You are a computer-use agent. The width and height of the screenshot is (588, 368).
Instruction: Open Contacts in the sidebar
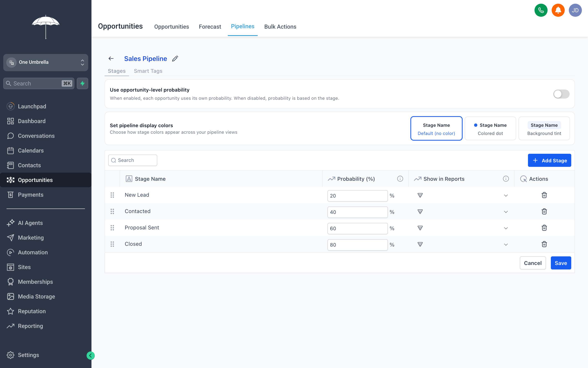point(46,165)
